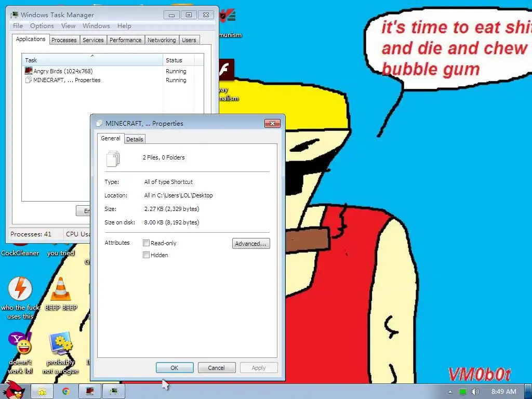Switch to Angry Birds taskbar button
This screenshot has height=399, width=532.
89,392
